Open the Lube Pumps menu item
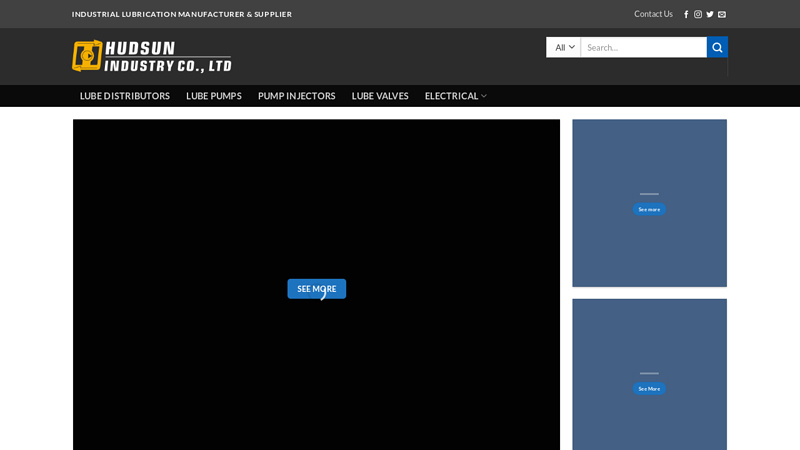800x450 pixels. point(214,96)
